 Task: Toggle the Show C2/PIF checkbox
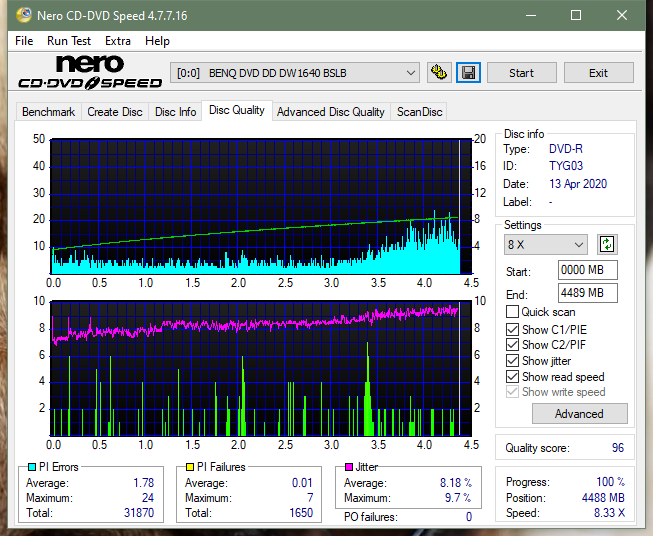click(512, 344)
